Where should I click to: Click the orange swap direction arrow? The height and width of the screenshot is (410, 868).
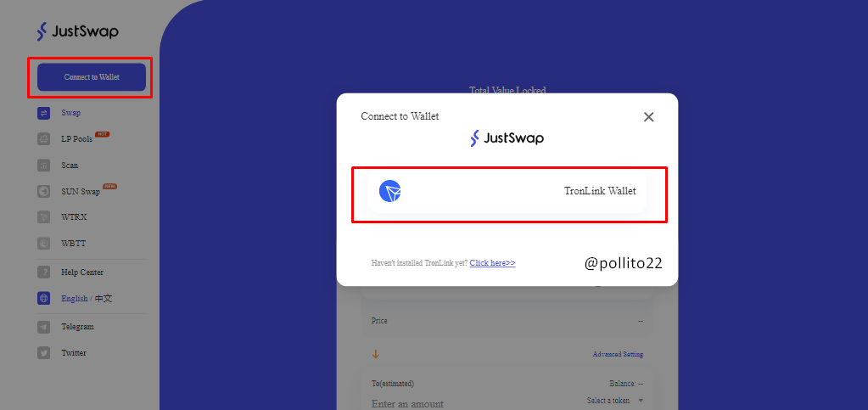coord(376,355)
